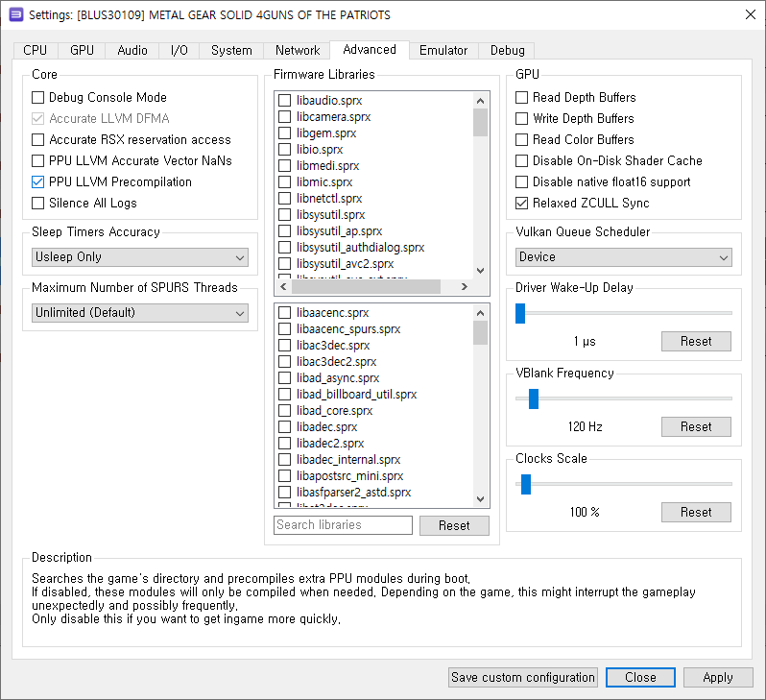This screenshot has width=766, height=700.
Task: Open Vulkan Queue Scheduler dropdown
Action: click(x=623, y=257)
